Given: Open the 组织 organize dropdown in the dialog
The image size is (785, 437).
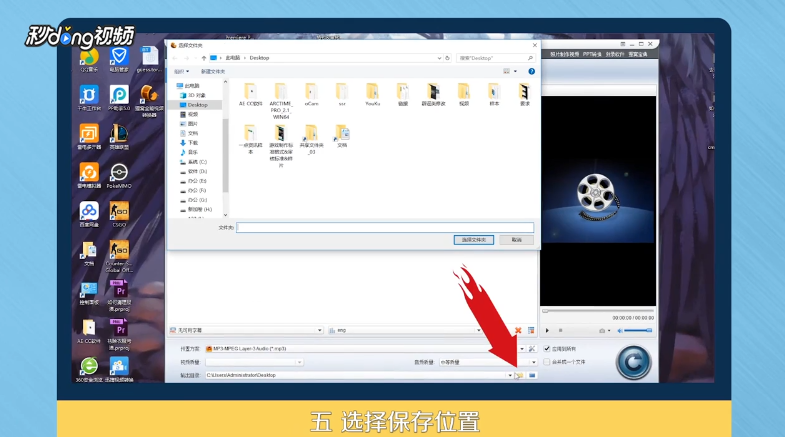Looking at the screenshot, I should pyautogui.click(x=181, y=72).
